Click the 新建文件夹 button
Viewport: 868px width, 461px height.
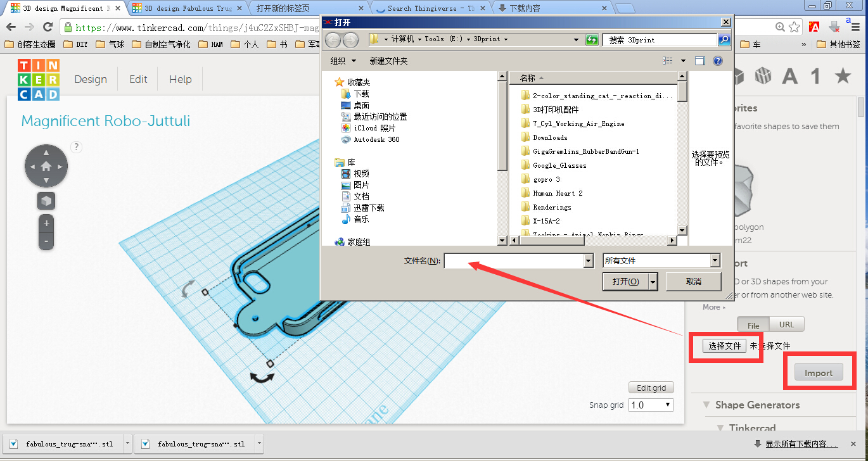click(388, 61)
